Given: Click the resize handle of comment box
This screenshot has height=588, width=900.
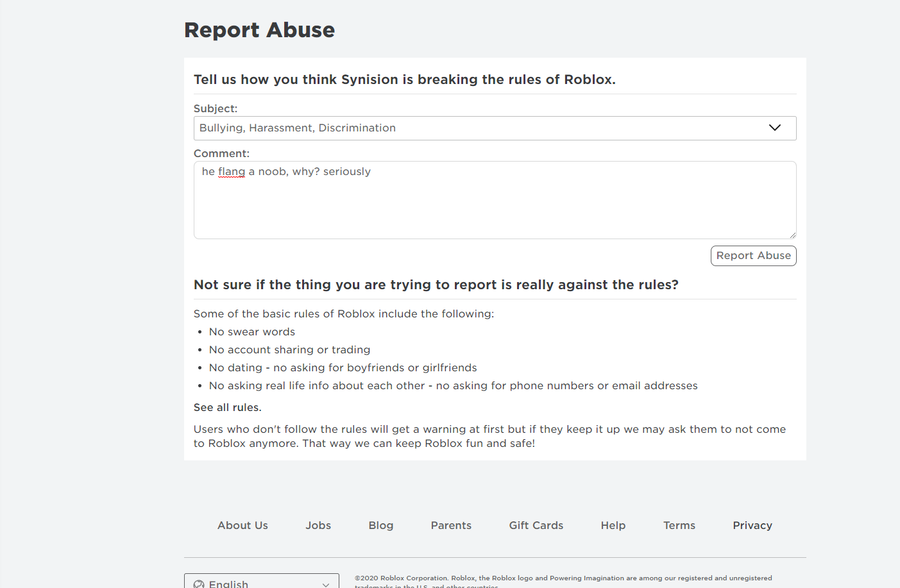Looking at the screenshot, I should 792,234.
